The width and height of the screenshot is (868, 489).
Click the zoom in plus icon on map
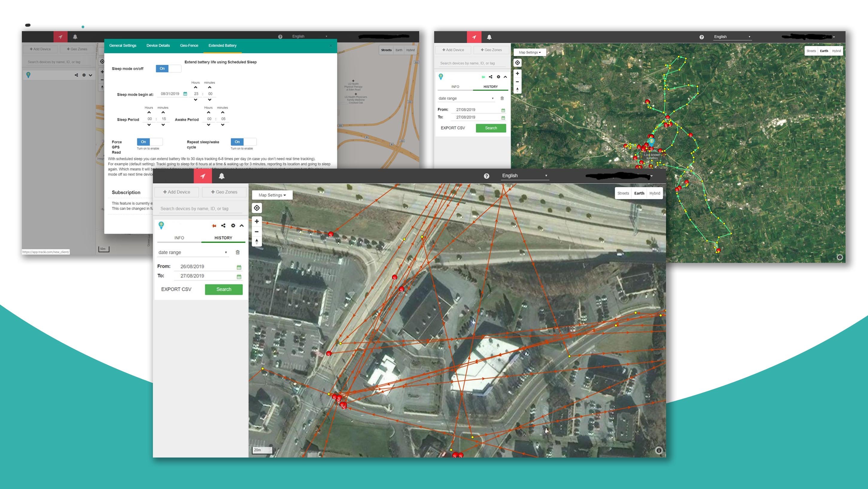tap(258, 221)
